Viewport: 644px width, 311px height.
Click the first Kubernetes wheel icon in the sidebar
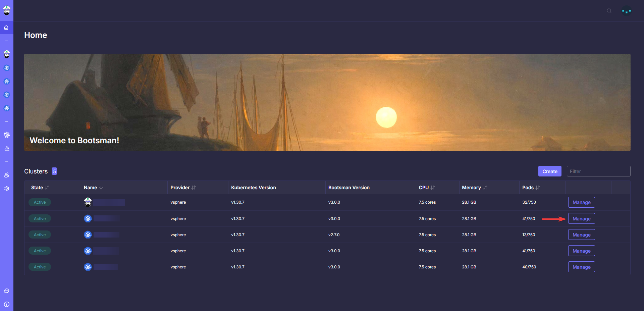pos(7,68)
